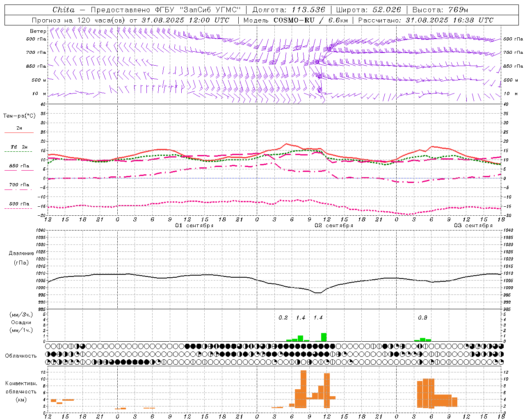Click the "0.2" three-hour precipitation value
Screen dimensions: 525x420
point(283,318)
